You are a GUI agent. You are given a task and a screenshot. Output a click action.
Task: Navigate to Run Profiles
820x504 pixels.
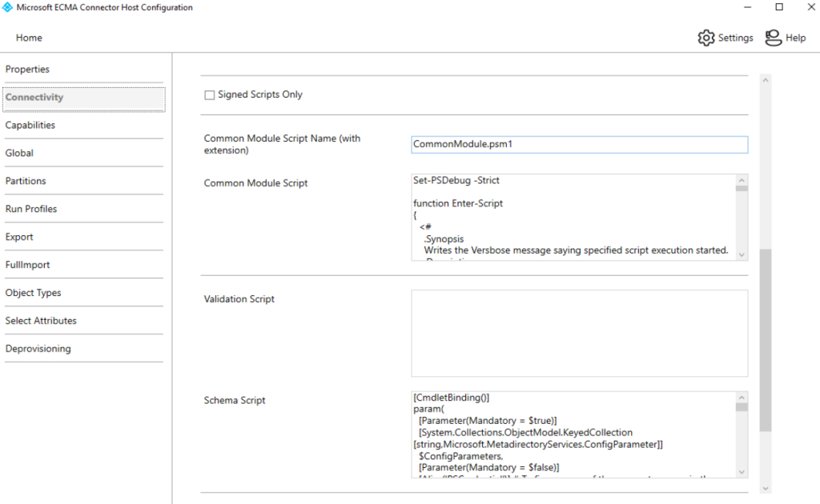point(33,209)
